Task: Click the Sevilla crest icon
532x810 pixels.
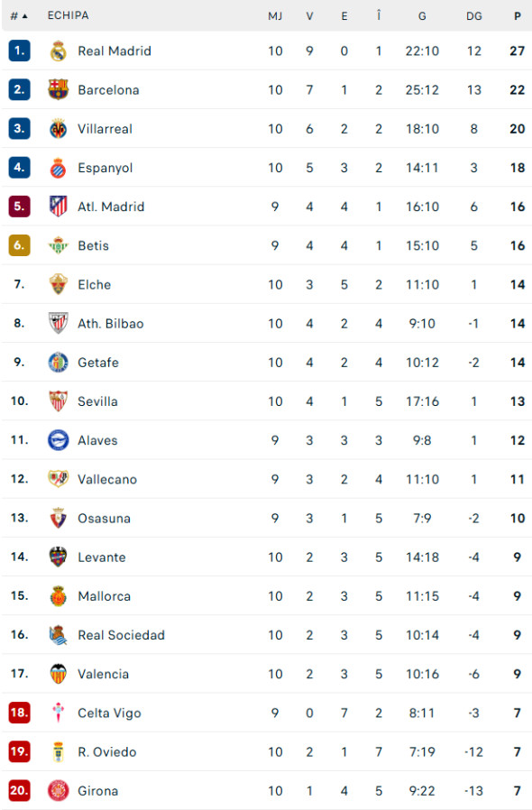Action: coord(58,401)
